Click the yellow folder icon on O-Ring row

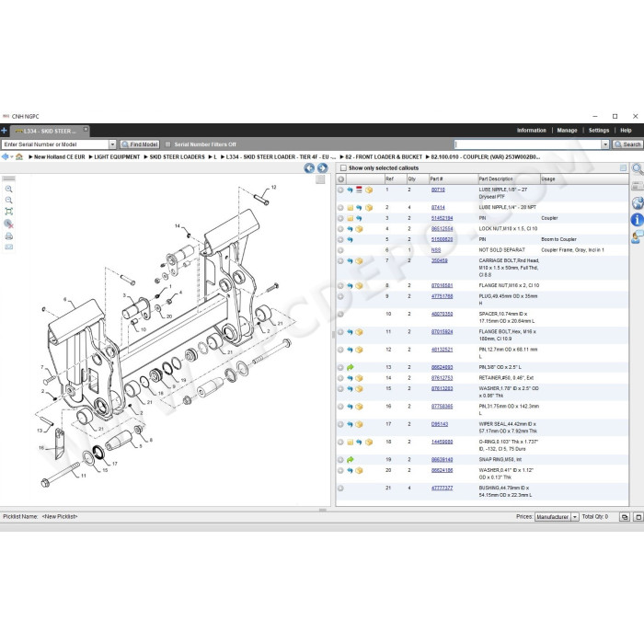(350, 443)
